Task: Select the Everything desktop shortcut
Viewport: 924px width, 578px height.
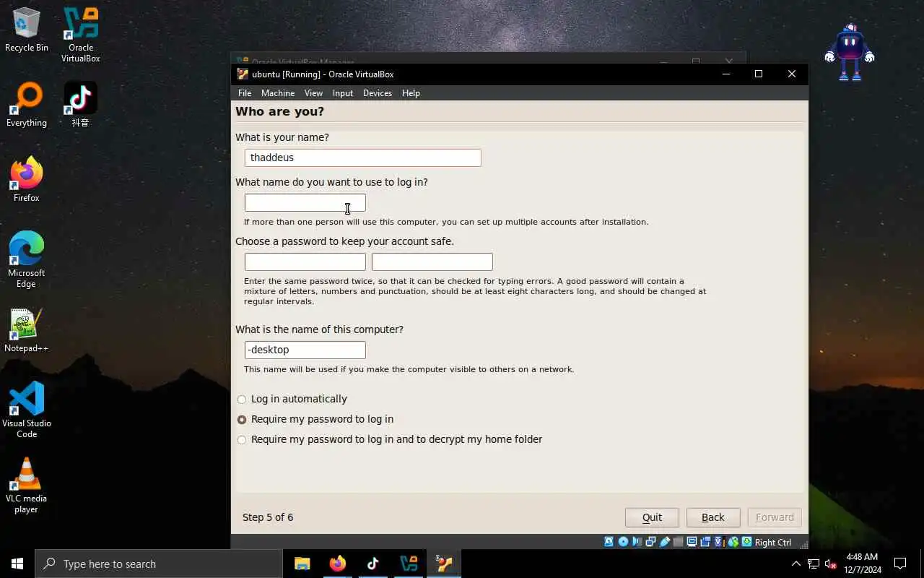Action: point(27,105)
